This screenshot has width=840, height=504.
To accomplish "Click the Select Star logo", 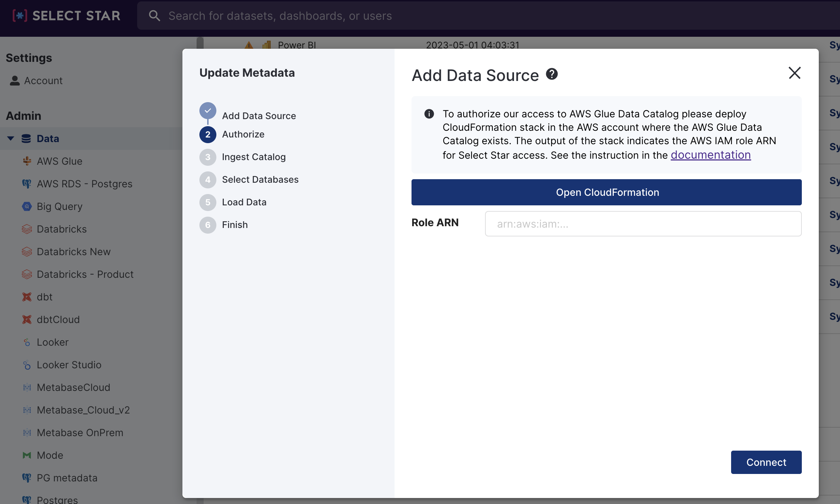I will [x=66, y=16].
